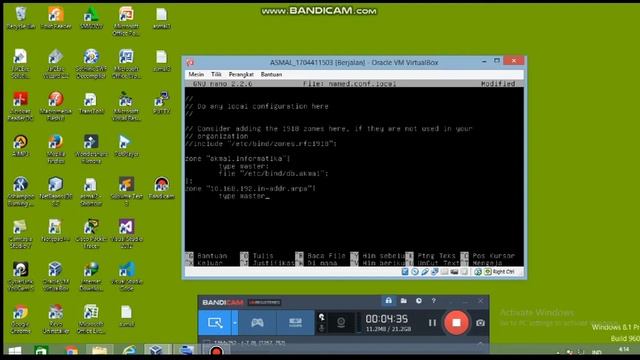Open Bandicam output folder icon
640x360 pixels.
point(404,301)
